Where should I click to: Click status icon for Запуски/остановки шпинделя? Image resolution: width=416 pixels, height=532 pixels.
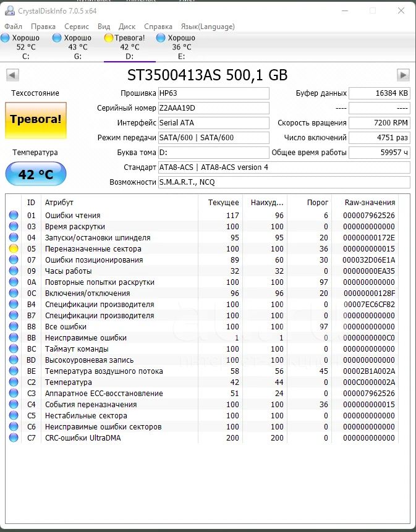pos(14,237)
